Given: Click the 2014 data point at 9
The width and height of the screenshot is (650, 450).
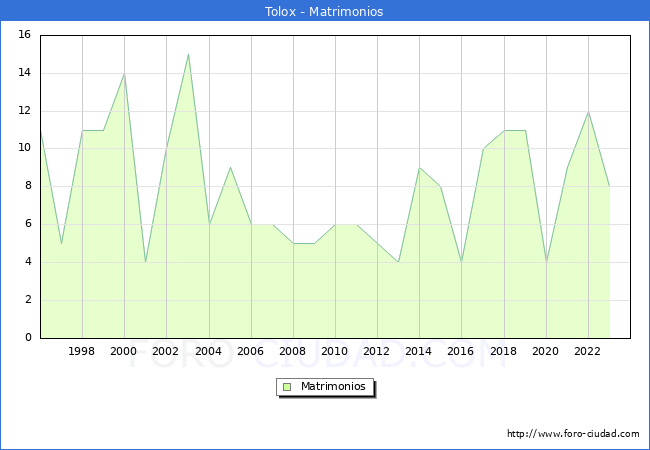Looking at the screenshot, I should click(x=420, y=168).
